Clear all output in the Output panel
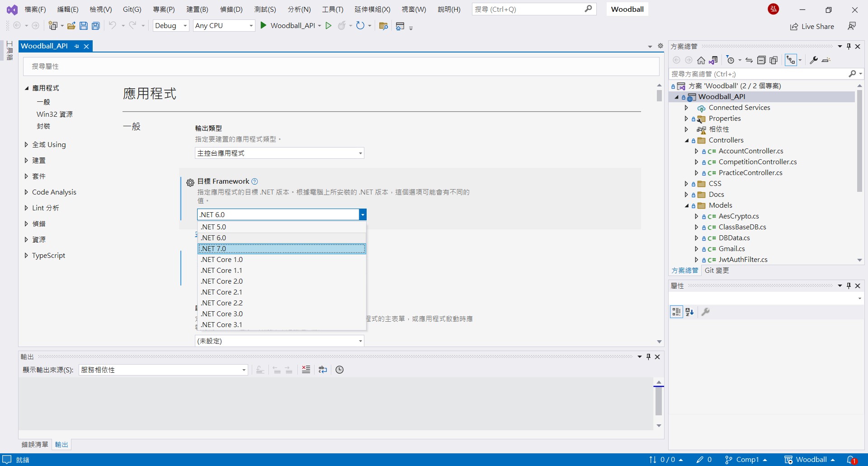 (306, 370)
